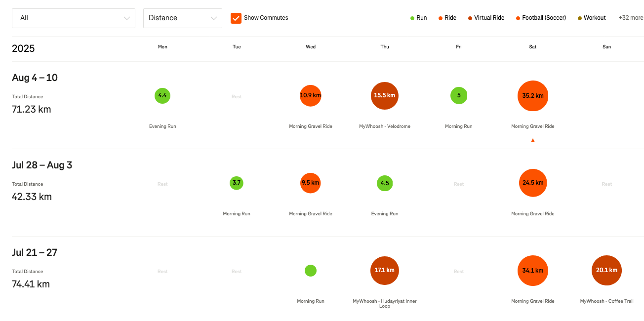Click the 20.1 km Coffee Trail bubble
Screen dimensions: 644x321
606,271
